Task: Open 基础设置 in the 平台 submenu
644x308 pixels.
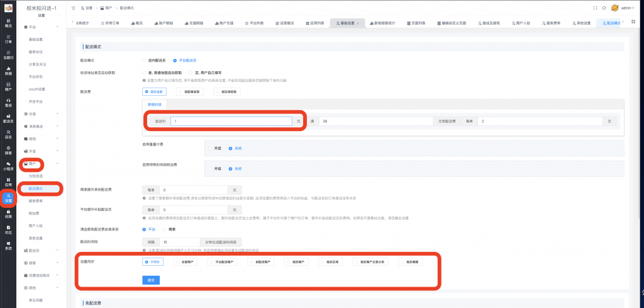Action: [36, 40]
